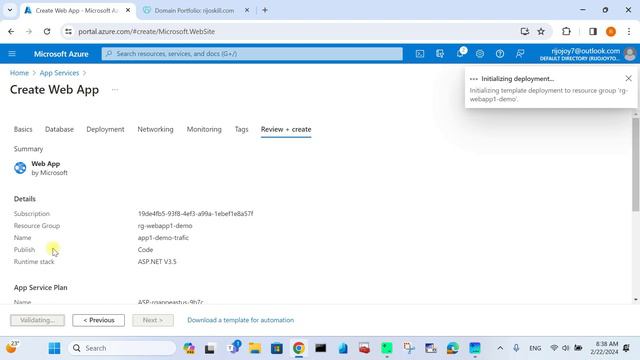View site information icon in address bar

click(68, 31)
